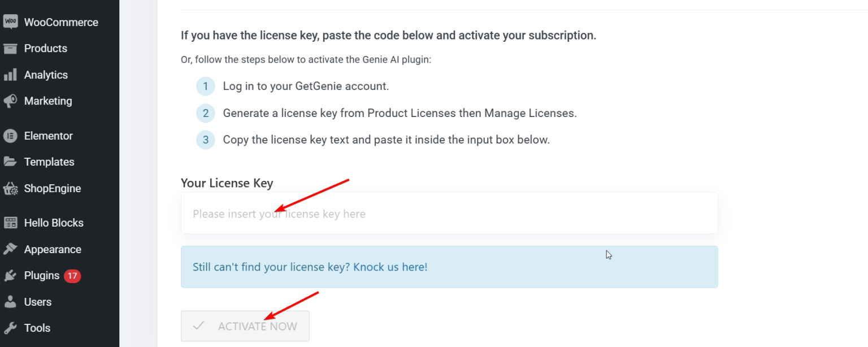This screenshot has height=347, width=868.
Task: Open Plugins via its plug icon
Action: [x=11, y=275]
